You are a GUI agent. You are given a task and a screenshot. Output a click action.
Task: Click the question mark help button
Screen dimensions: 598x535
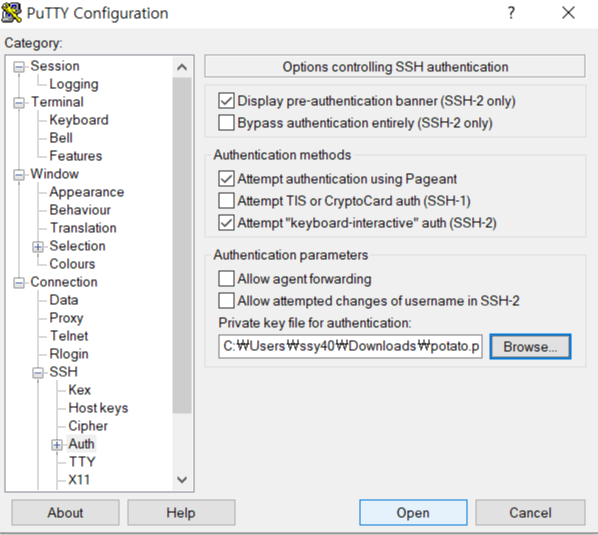(x=511, y=13)
